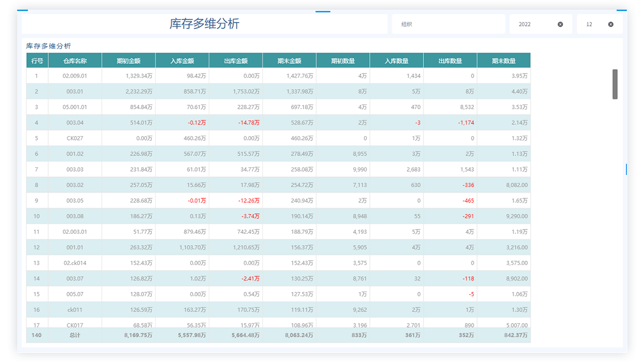Click the 期末金额 column header
The height and width of the screenshot is (362, 644).
(x=289, y=61)
